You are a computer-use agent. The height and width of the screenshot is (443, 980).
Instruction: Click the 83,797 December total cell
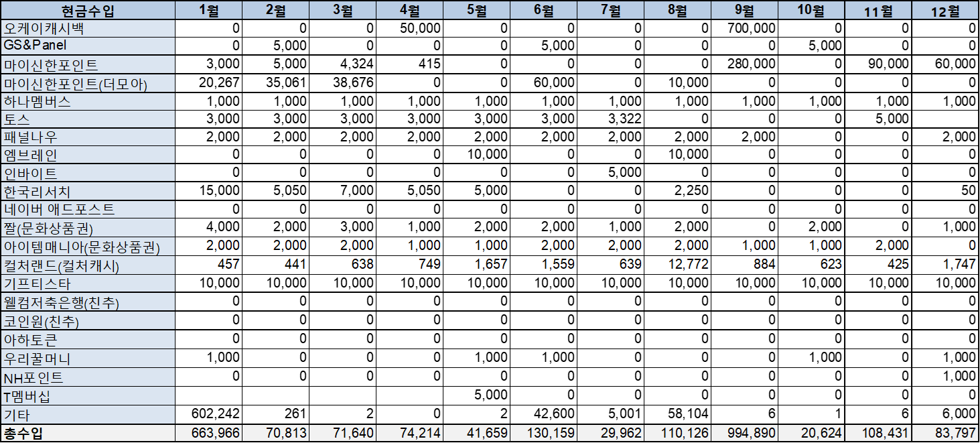945,433
